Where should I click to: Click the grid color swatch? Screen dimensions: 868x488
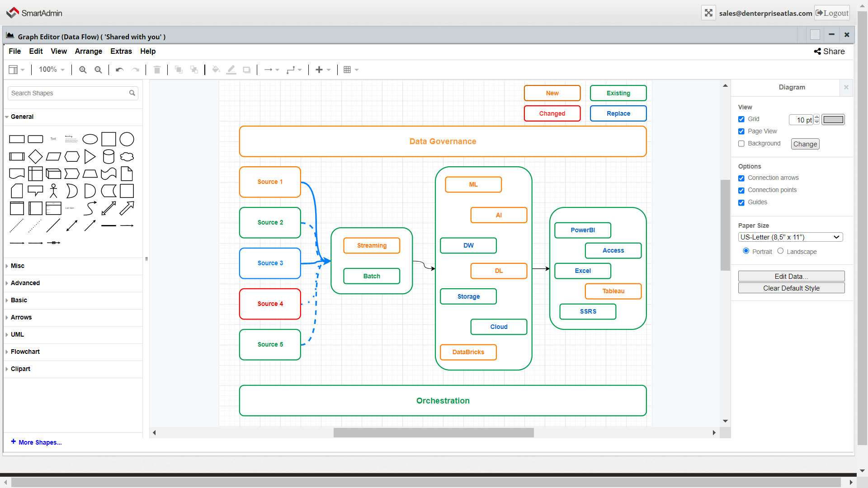[x=833, y=120]
